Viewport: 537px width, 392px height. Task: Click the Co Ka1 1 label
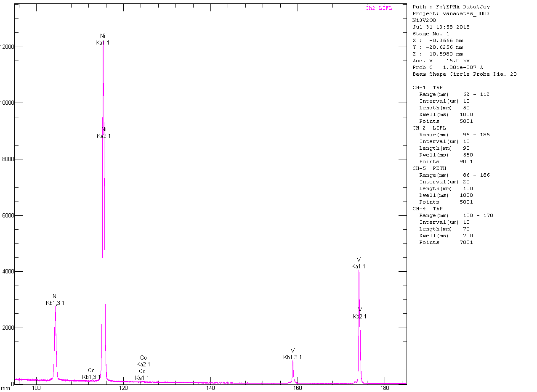[x=142, y=375]
